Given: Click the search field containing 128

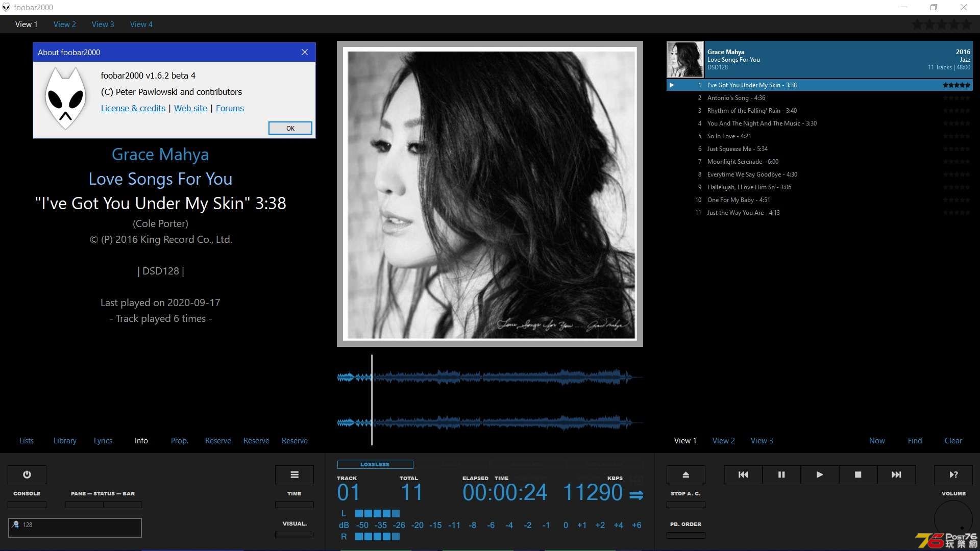Looking at the screenshot, I should coord(75,528).
